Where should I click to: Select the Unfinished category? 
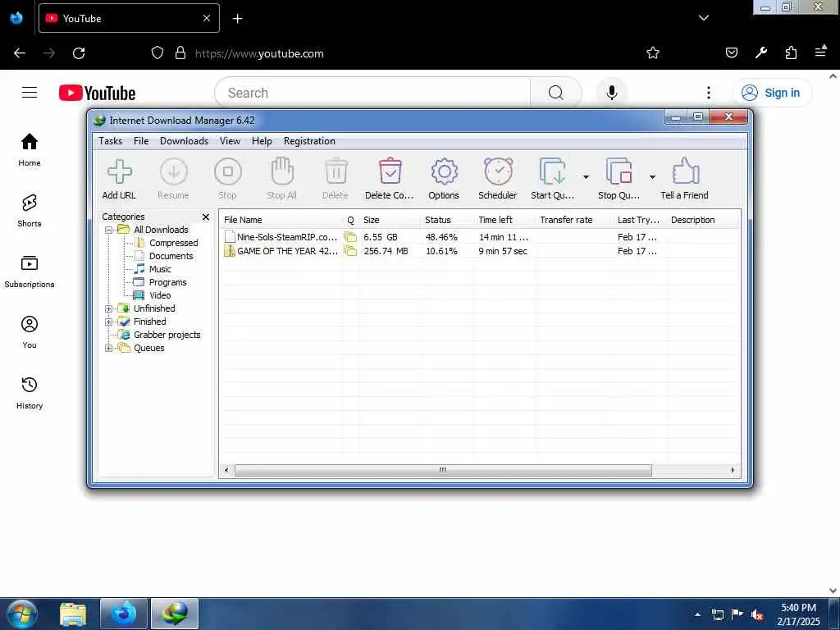coord(154,308)
